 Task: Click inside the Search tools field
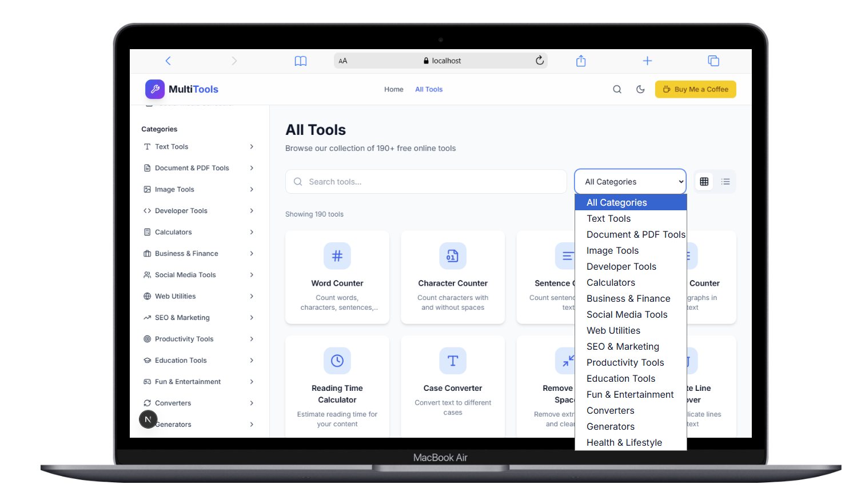pos(425,181)
